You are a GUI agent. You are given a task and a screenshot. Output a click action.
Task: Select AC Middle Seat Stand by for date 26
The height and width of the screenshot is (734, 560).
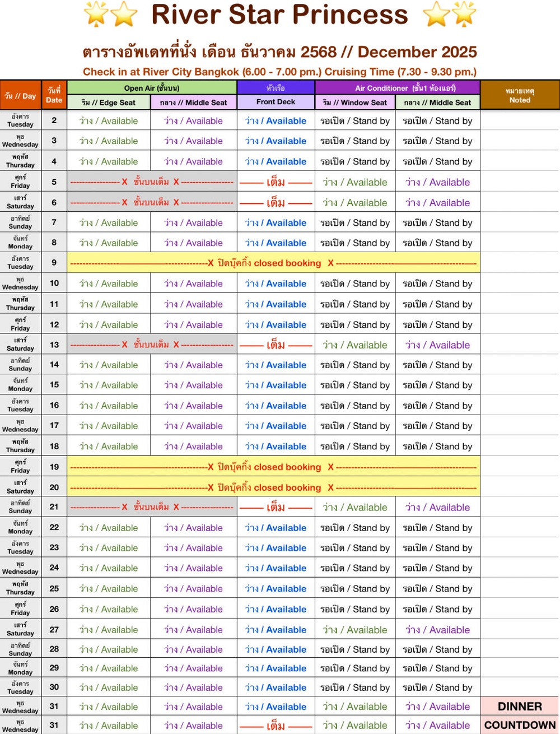tap(437, 609)
